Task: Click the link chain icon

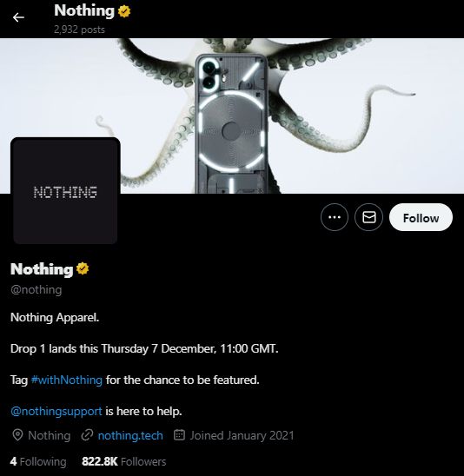Action: tap(87, 435)
